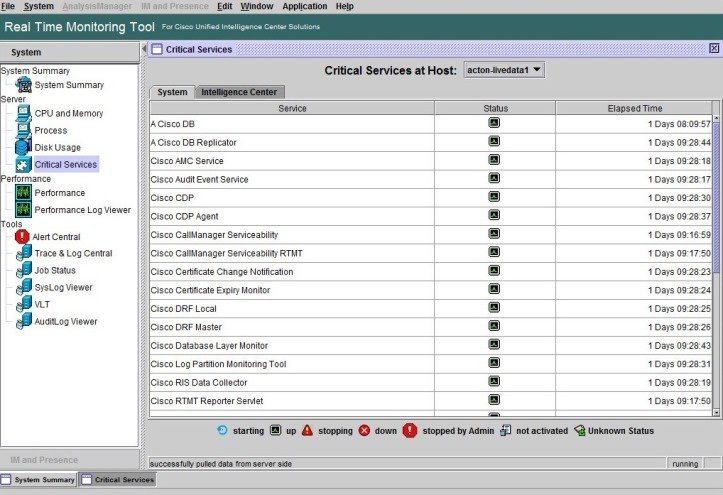Open the Window menu
723x495 pixels.
(x=257, y=6)
